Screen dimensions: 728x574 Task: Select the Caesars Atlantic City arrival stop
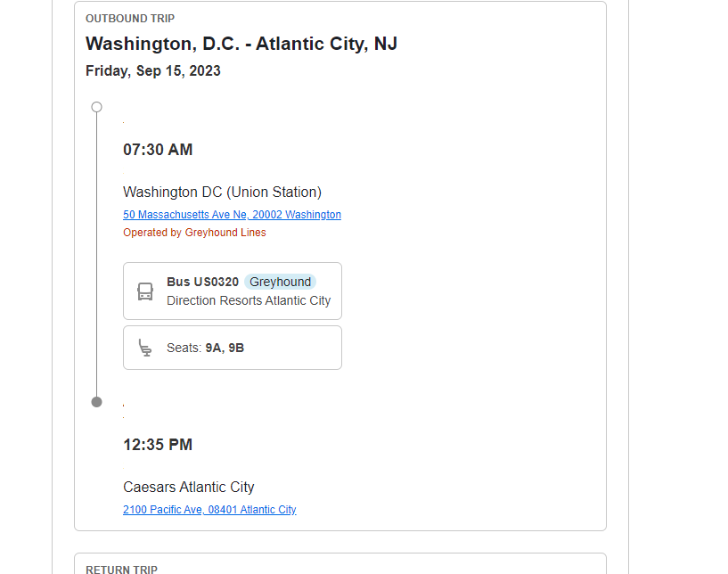[x=188, y=487]
